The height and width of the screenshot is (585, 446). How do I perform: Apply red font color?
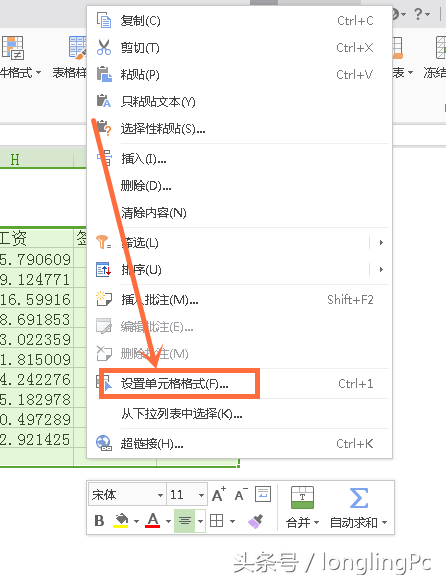click(153, 520)
